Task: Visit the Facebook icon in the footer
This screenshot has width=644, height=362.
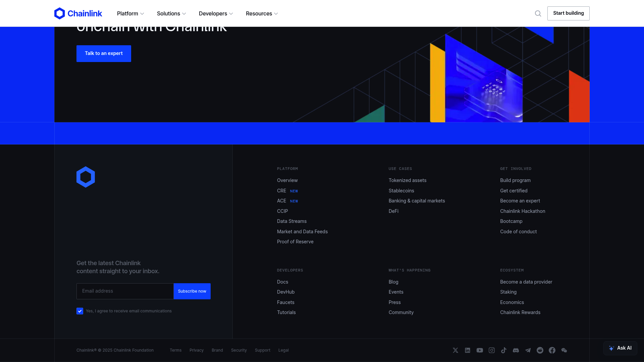Action: tap(552, 350)
